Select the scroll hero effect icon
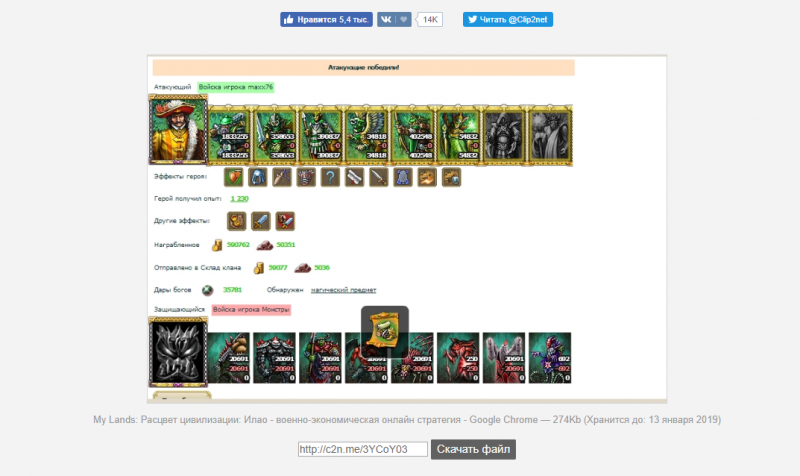800x476 pixels. pos(355,177)
